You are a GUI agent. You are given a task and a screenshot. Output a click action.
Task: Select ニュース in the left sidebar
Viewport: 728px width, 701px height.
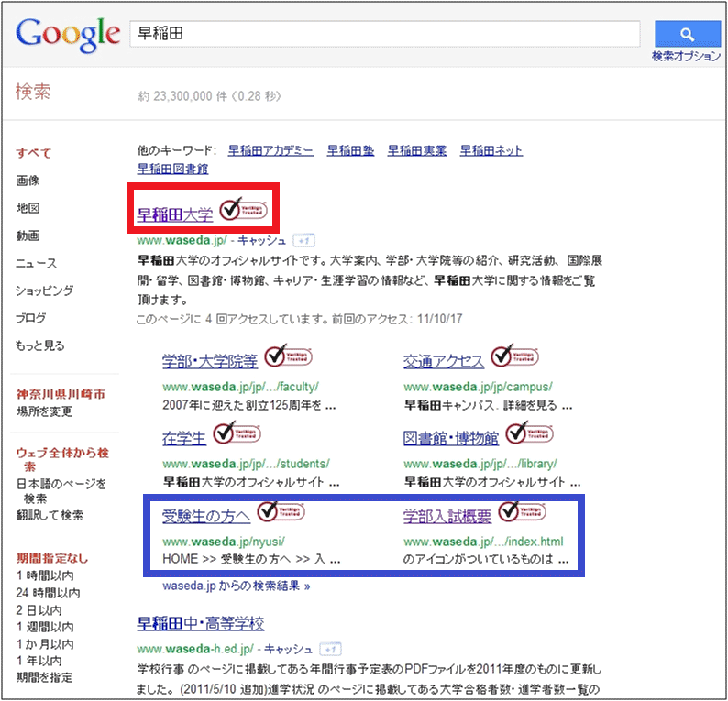point(36,263)
